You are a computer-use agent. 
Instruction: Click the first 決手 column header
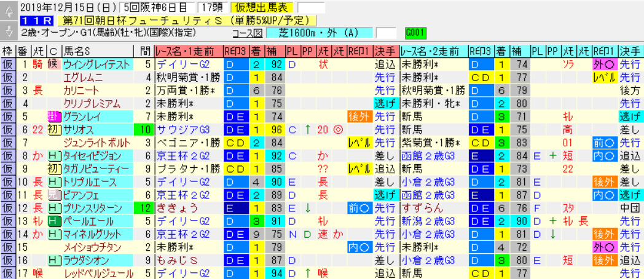click(385, 52)
